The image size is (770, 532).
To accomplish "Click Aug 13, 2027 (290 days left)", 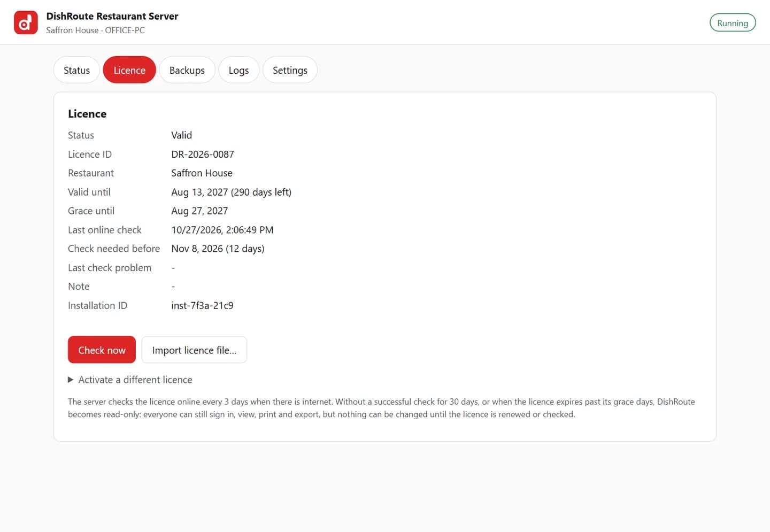I will click(x=231, y=192).
